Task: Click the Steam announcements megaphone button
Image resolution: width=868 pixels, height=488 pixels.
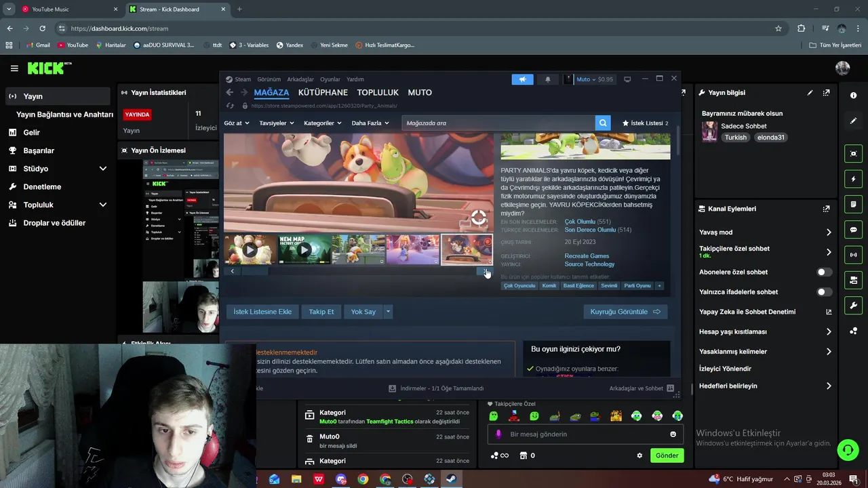Action: click(522, 79)
